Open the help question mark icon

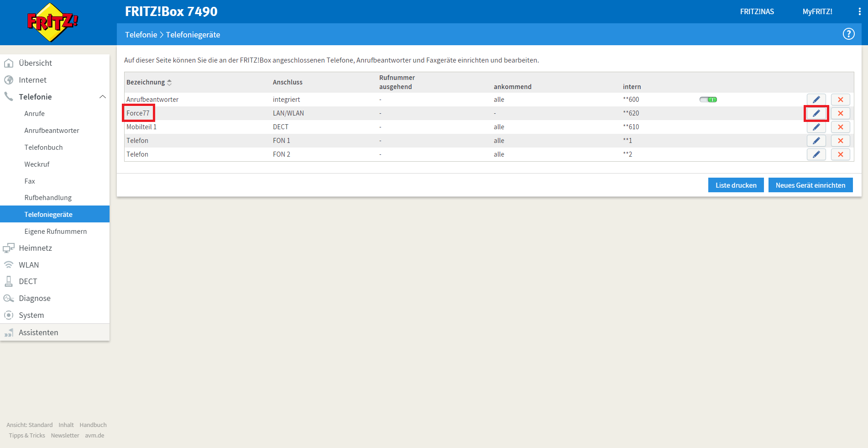click(848, 34)
